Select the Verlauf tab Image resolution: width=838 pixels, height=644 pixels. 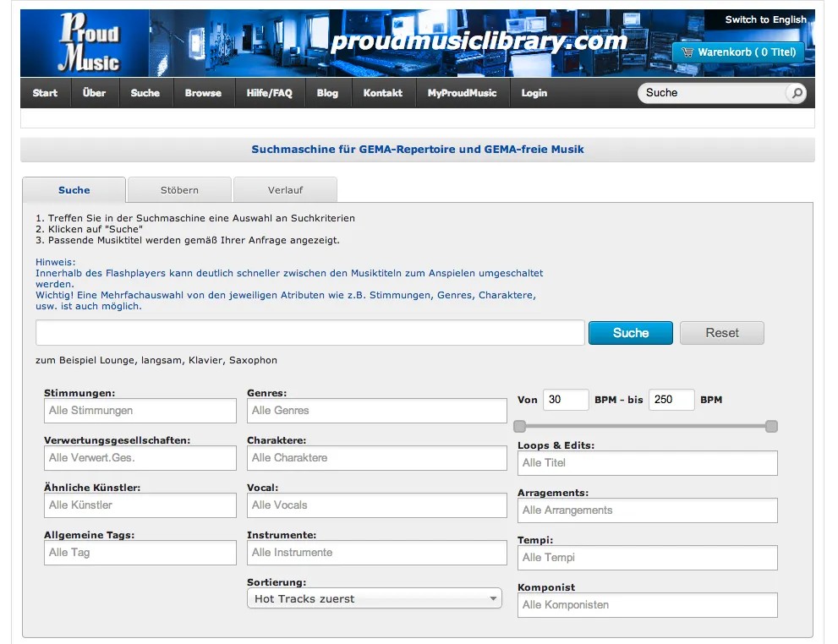point(285,190)
